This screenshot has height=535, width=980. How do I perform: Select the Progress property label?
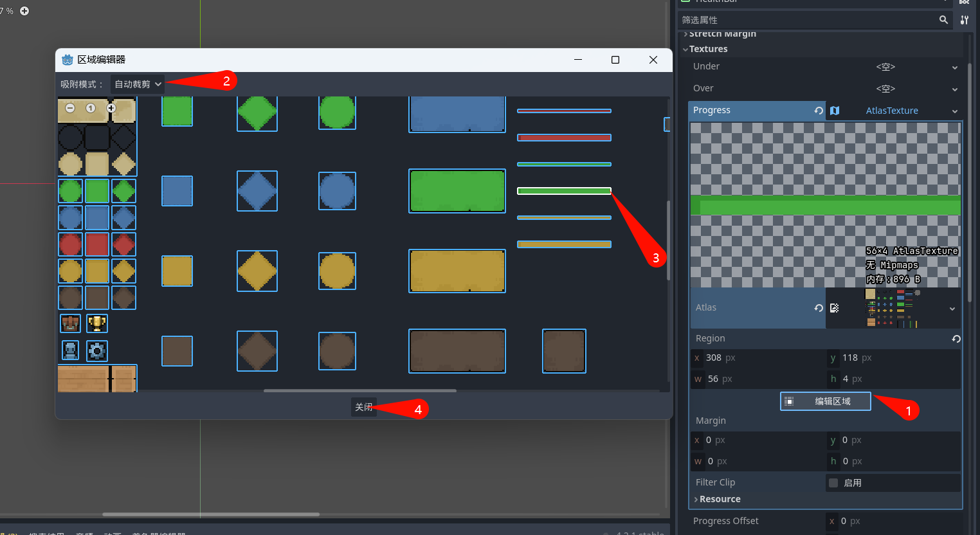tap(712, 111)
